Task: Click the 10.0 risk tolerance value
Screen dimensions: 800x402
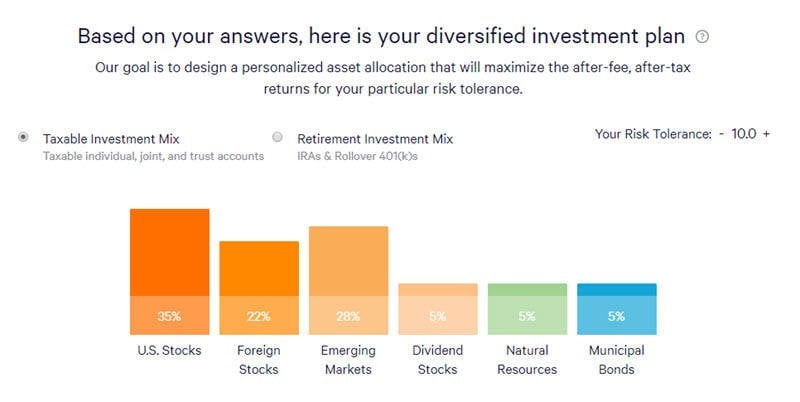Action: click(x=744, y=134)
